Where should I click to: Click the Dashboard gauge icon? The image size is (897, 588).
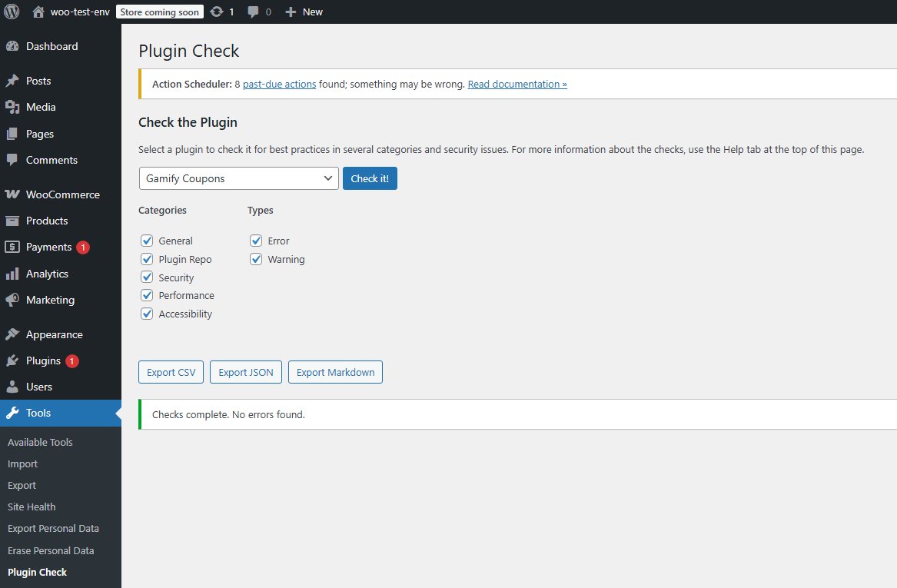[x=12, y=46]
